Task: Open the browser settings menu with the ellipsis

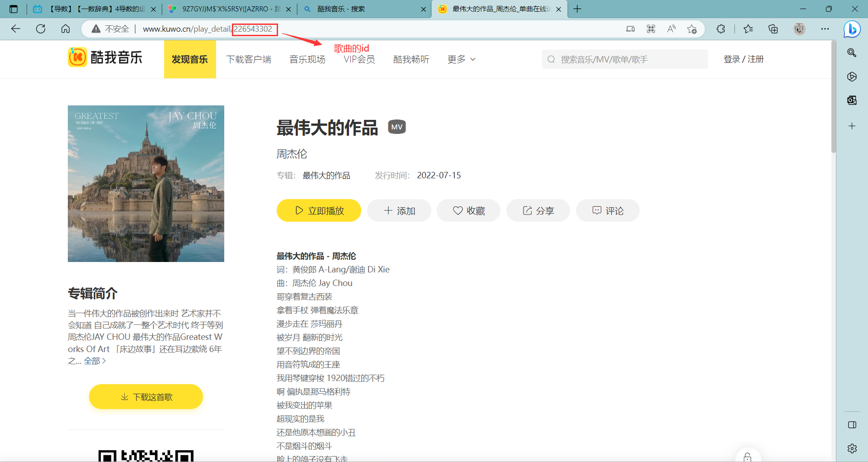Action: point(825,29)
